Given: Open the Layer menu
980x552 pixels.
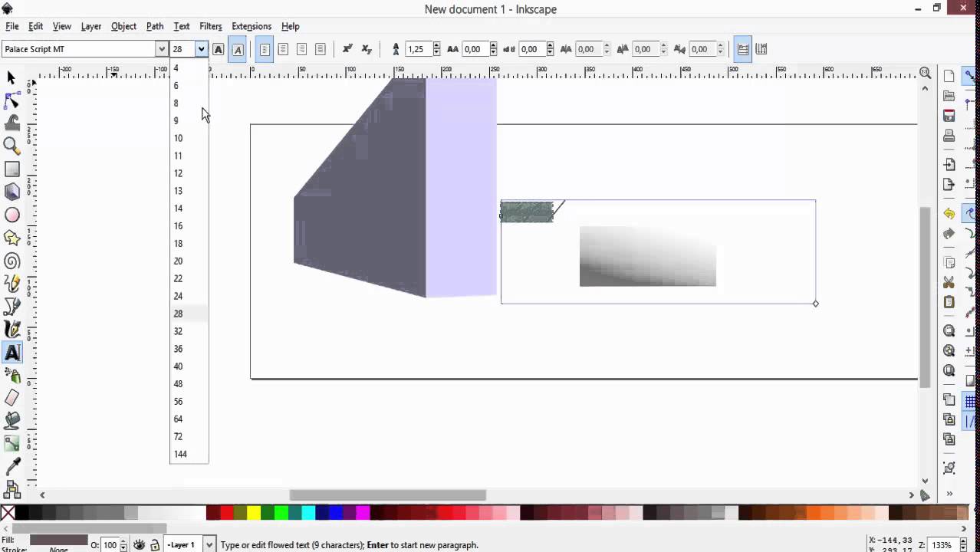Looking at the screenshot, I should tap(91, 26).
